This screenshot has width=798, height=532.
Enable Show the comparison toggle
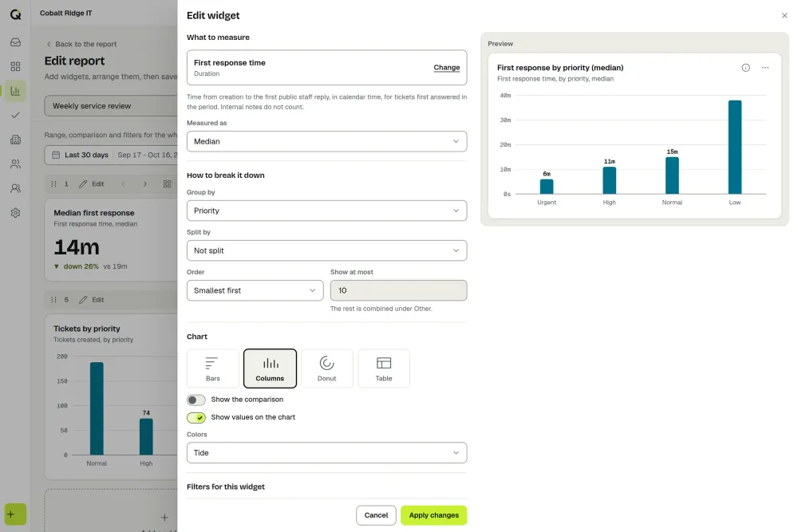coord(196,400)
